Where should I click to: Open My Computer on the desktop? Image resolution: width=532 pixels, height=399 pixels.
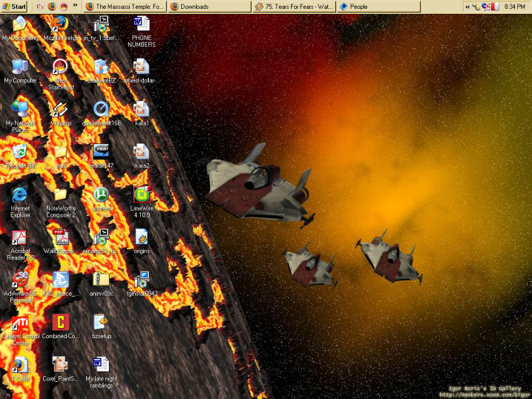click(x=20, y=71)
